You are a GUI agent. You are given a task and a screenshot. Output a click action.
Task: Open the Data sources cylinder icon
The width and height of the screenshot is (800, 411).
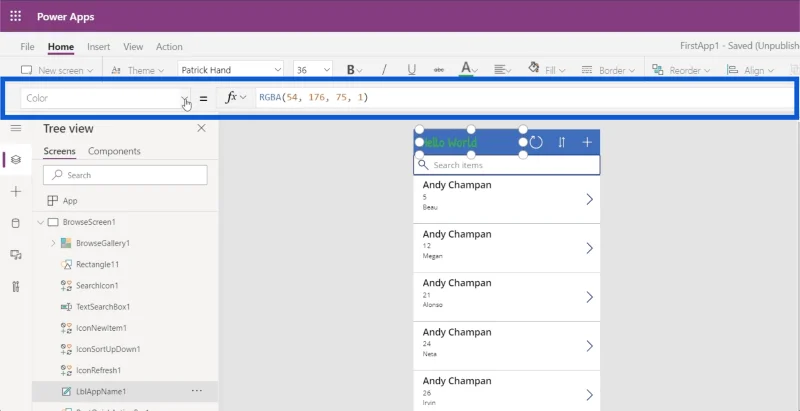[x=16, y=223]
